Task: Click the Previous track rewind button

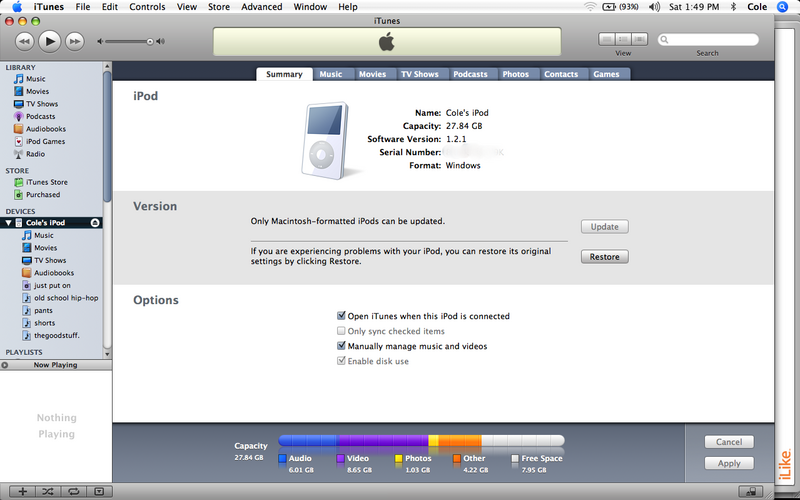Action: 24,41
